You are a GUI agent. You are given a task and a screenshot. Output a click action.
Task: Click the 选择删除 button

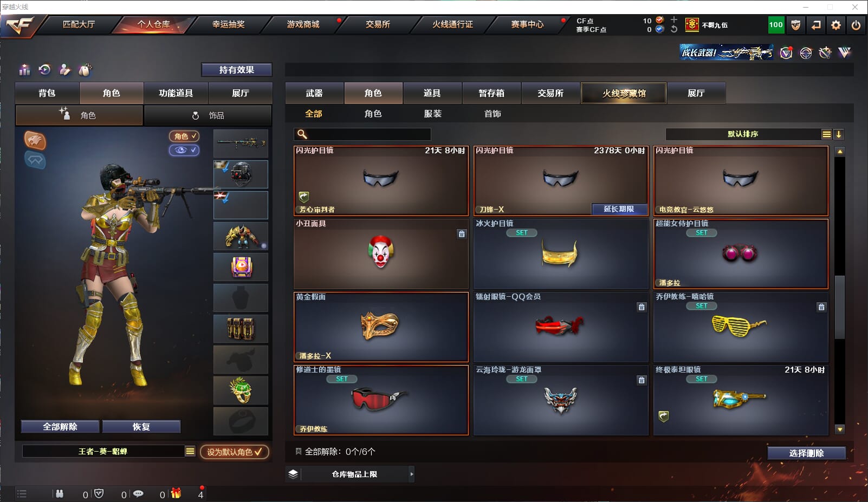pyautogui.click(x=806, y=453)
